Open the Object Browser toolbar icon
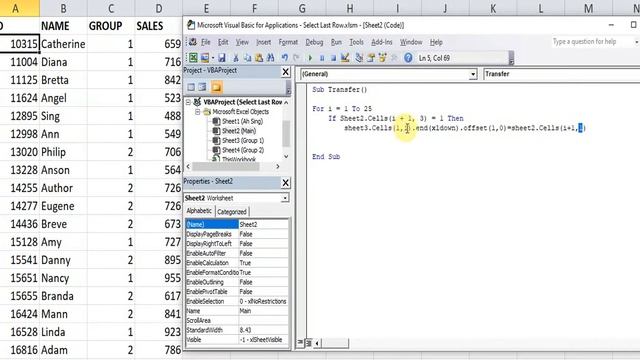 tap(382, 58)
